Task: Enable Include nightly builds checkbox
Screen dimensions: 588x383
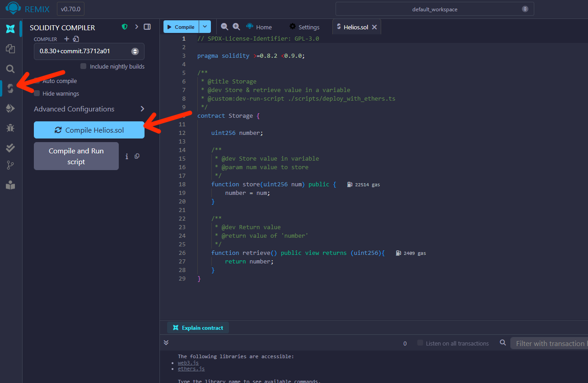Action: pos(83,66)
